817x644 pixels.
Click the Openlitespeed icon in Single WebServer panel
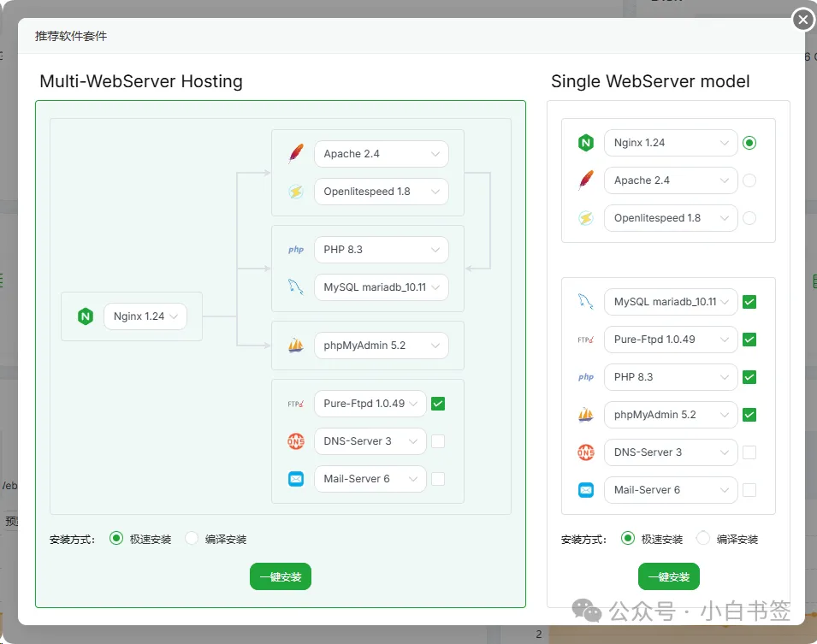point(586,218)
